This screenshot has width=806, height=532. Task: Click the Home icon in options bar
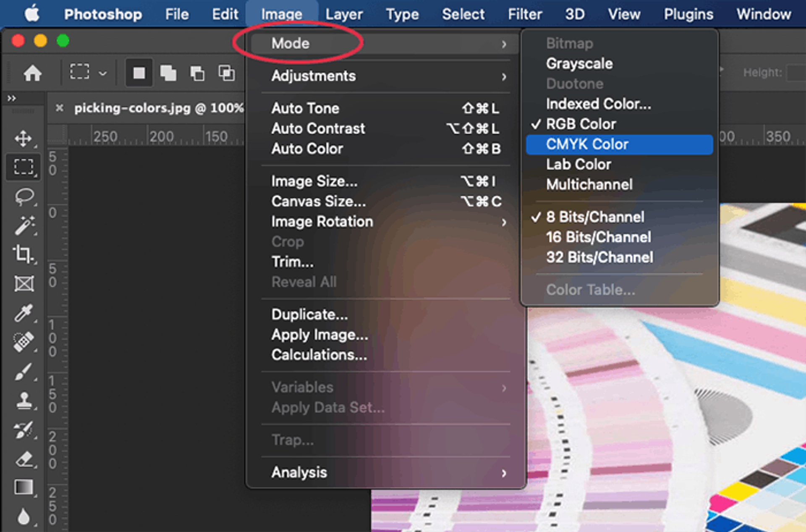point(32,73)
